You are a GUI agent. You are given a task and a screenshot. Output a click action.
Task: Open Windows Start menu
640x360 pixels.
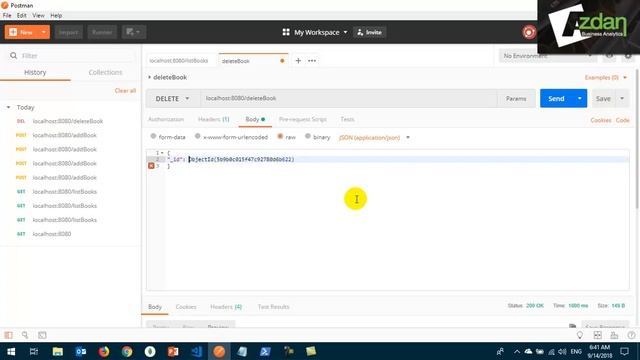(11, 351)
